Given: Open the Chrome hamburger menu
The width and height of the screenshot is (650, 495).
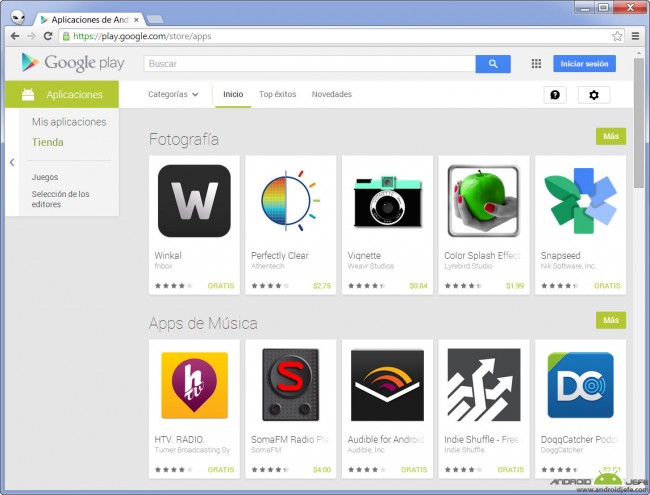Looking at the screenshot, I should click(635, 36).
